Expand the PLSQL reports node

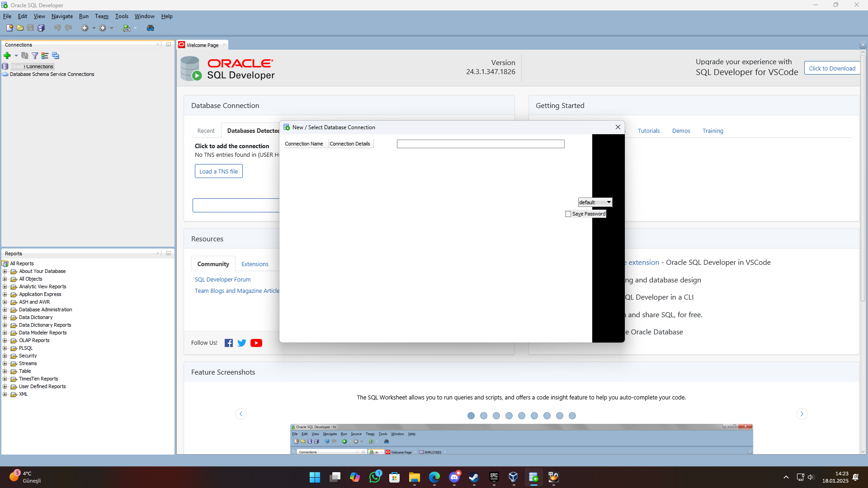(5, 348)
